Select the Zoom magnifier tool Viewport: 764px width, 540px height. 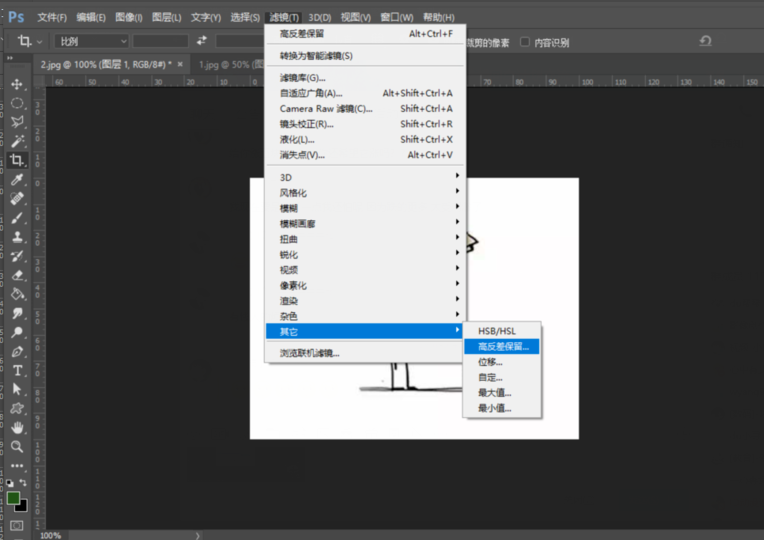(x=17, y=447)
